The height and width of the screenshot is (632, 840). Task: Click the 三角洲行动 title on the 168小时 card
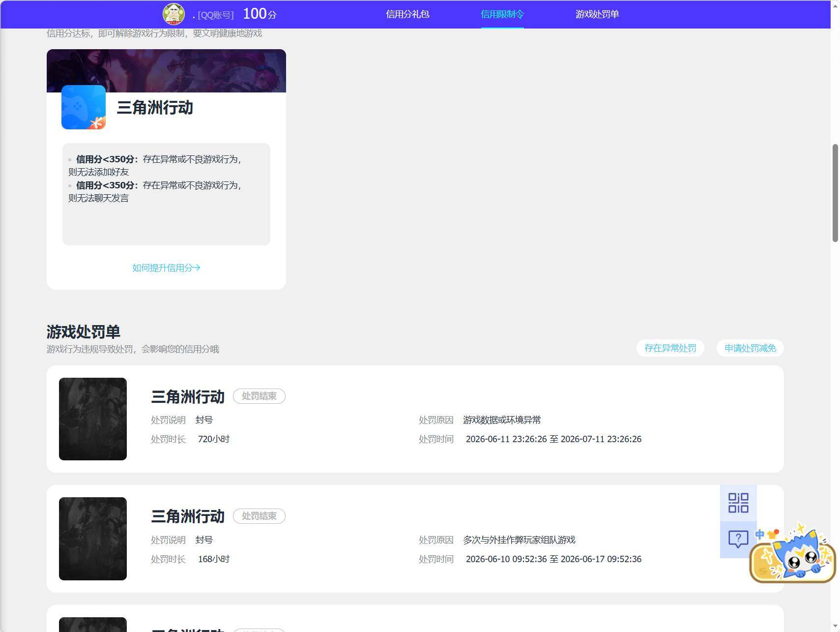coord(188,516)
